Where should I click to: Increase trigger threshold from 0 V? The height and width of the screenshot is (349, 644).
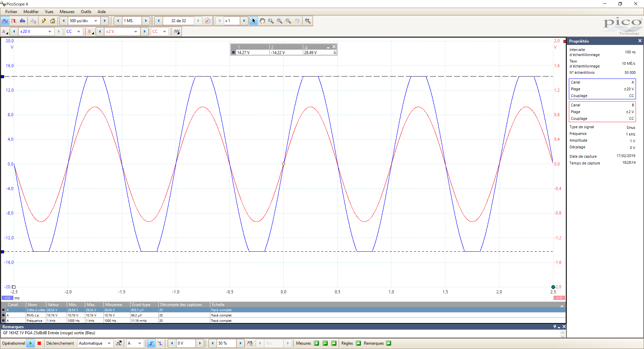pos(200,343)
